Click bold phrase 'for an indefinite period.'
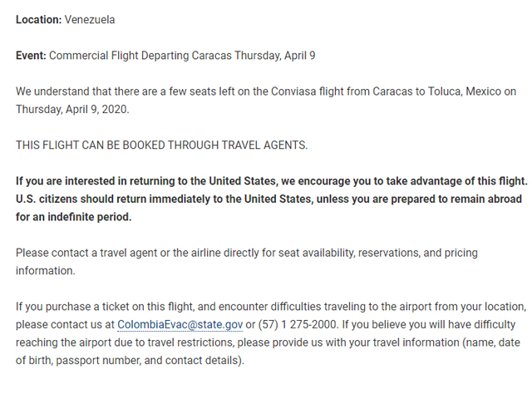This screenshot has height=399, width=532. (74, 217)
